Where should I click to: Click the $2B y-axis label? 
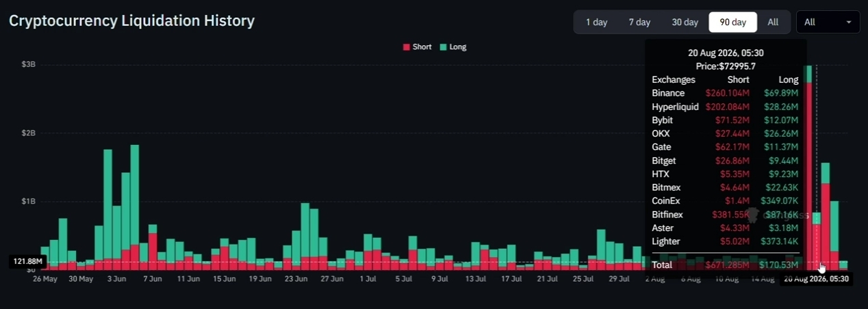point(28,133)
